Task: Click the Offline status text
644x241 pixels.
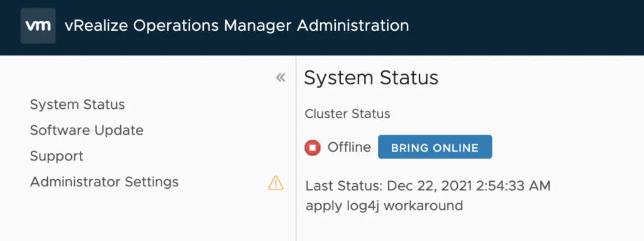Action: 349,147
